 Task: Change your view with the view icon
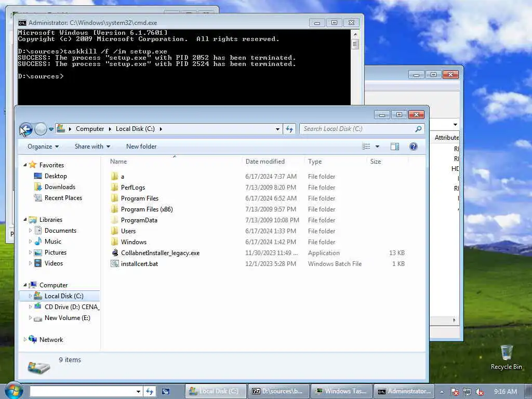(x=366, y=147)
